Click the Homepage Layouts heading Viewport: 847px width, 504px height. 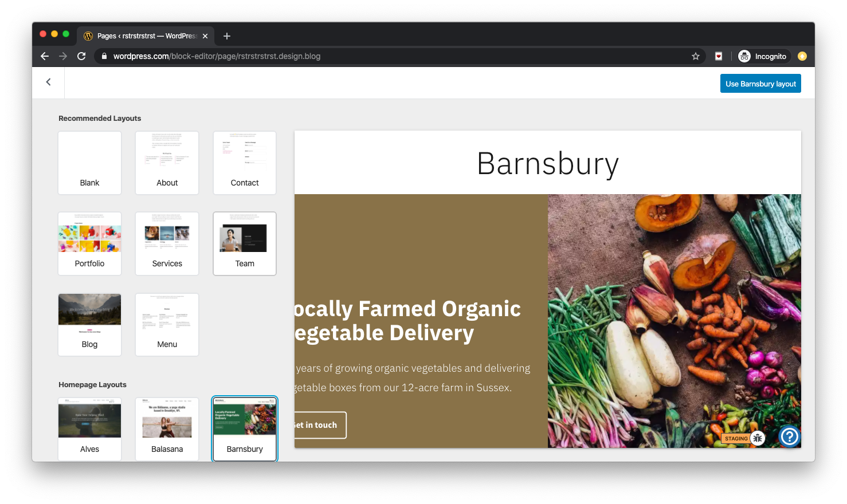92,385
